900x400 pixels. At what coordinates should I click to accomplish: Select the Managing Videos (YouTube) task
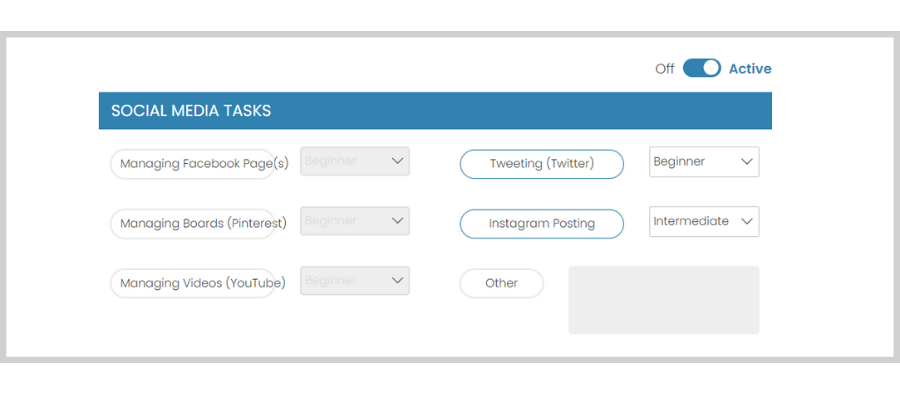[193, 283]
